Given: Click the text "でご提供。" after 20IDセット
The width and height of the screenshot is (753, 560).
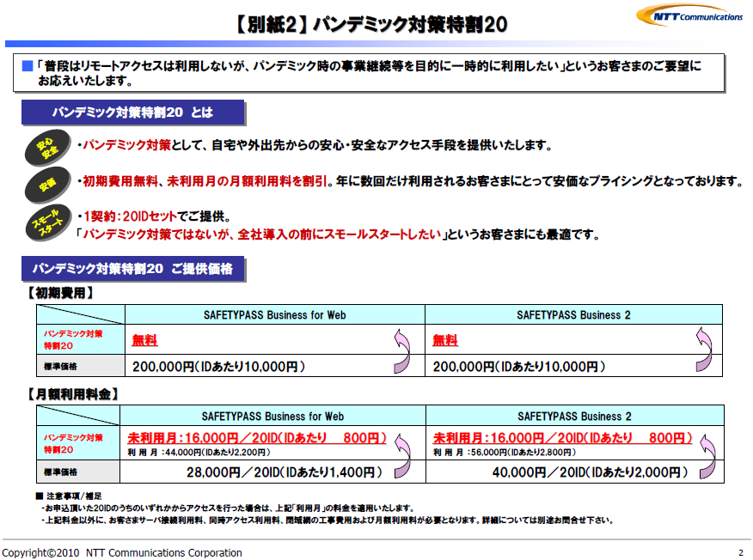Looking at the screenshot, I should coord(204,216).
